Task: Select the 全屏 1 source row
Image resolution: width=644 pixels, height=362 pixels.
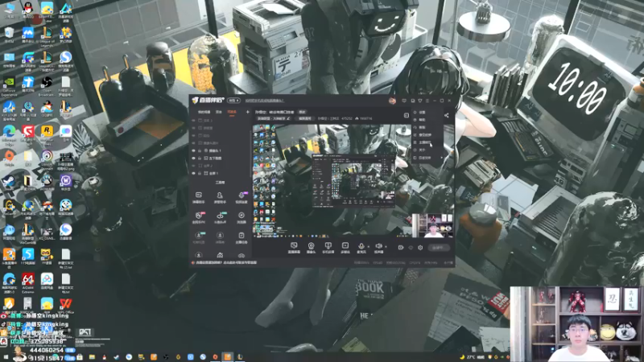Action: [x=220, y=173]
